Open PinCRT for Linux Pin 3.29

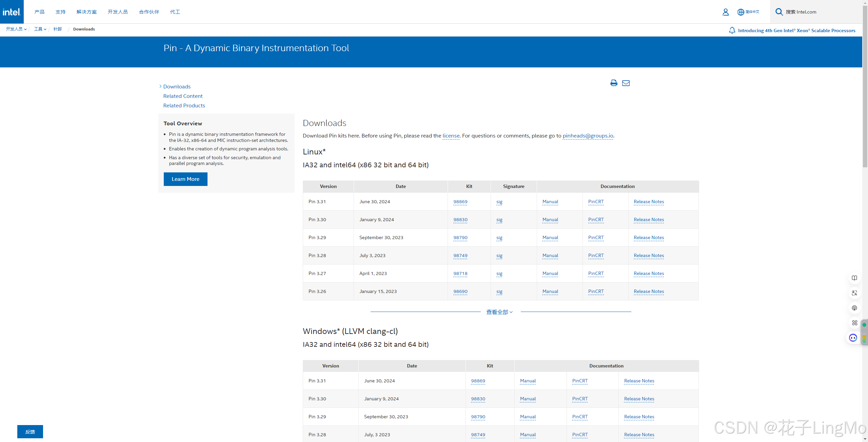tap(596, 238)
